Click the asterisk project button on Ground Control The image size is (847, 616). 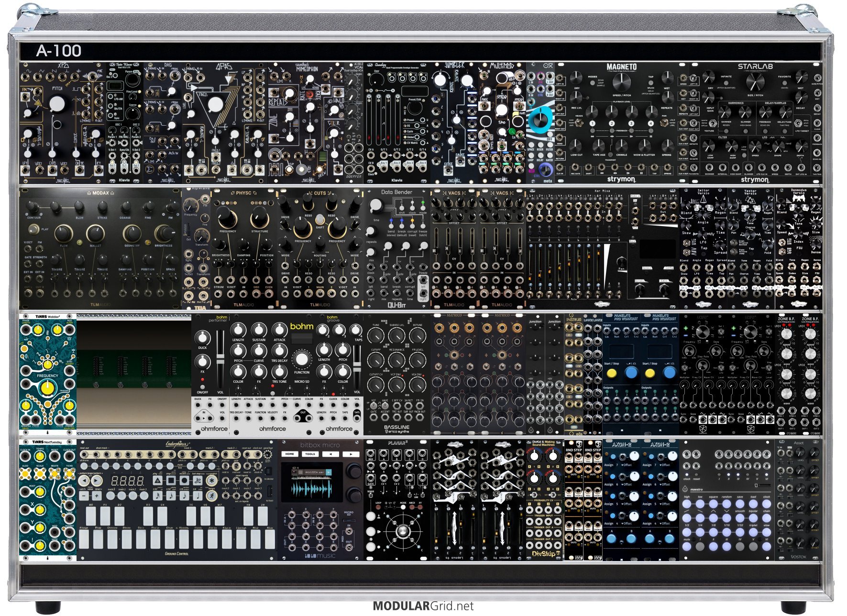click(x=211, y=480)
